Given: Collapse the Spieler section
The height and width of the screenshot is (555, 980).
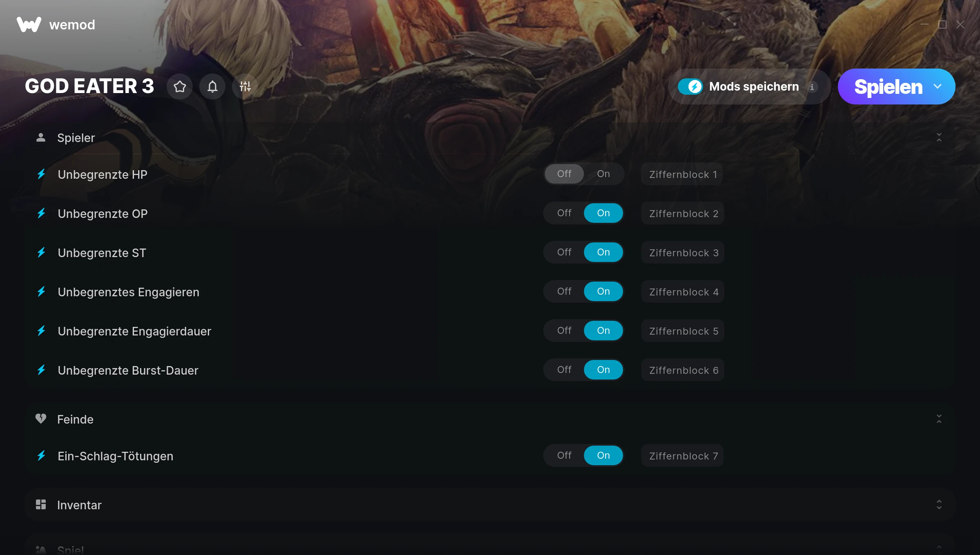Looking at the screenshot, I should tap(939, 138).
